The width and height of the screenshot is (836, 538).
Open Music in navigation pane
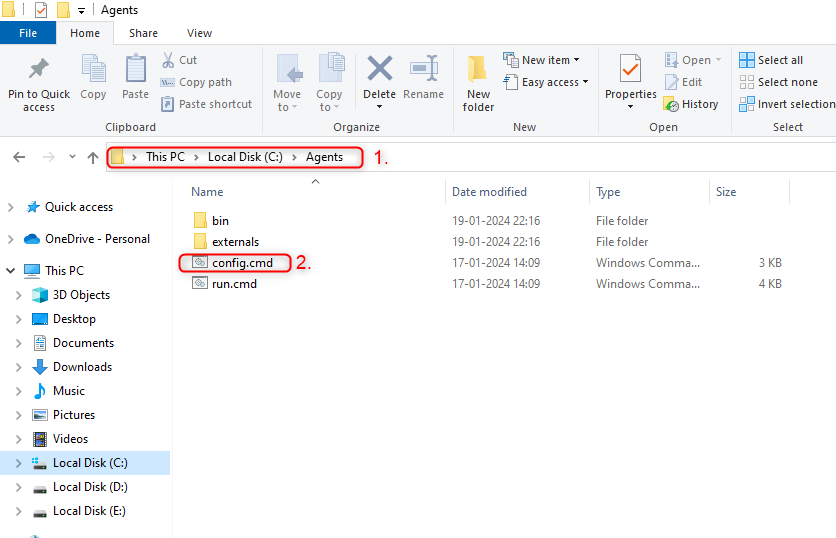click(x=69, y=391)
